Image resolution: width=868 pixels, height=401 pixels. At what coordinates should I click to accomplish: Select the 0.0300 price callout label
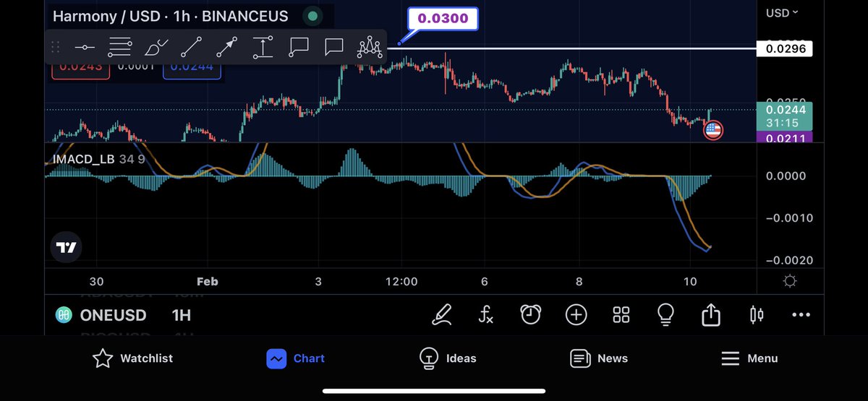(x=443, y=20)
